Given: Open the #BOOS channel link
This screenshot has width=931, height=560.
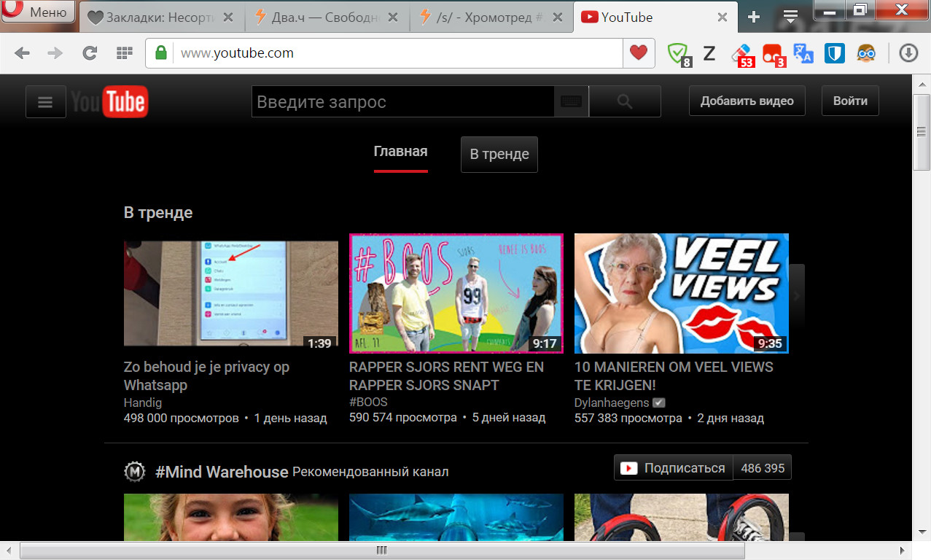Looking at the screenshot, I should point(368,402).
